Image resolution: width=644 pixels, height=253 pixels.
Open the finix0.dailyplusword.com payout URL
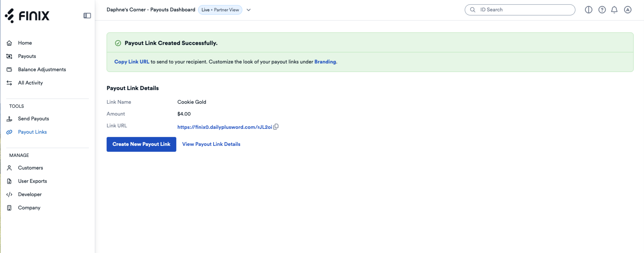[224, 127]
